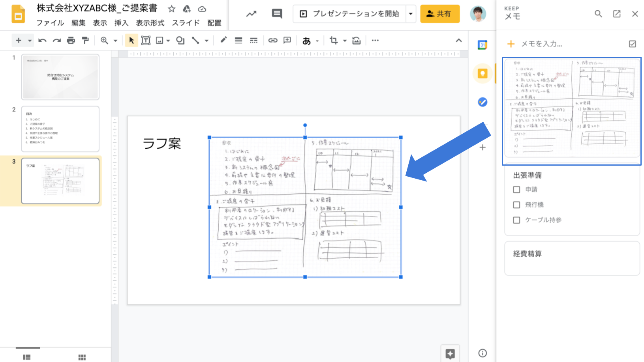Open the ファイル menu

(x=50, y=23)
